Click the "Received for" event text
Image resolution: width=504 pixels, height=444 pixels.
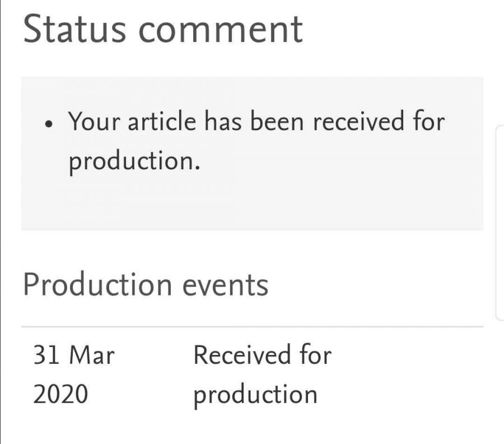[262, 355]
